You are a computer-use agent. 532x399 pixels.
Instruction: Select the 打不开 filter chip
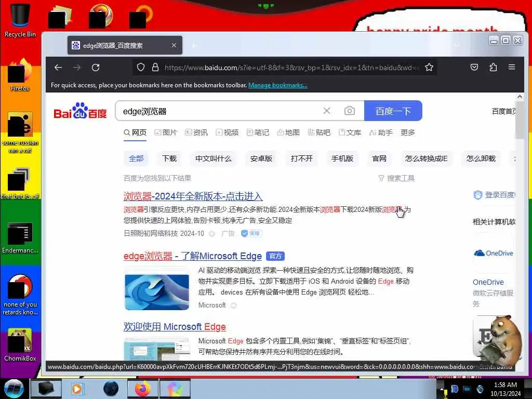pyautogui.click(x=302, y=158)
